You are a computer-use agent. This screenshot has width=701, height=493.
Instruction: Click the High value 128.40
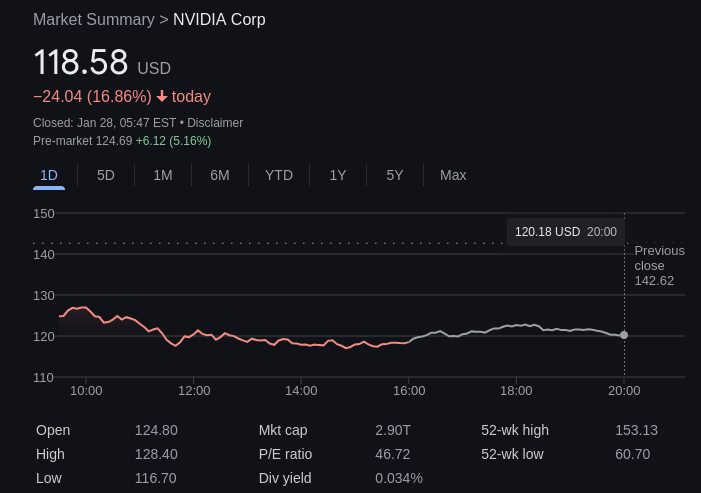[x=156, y=455]
